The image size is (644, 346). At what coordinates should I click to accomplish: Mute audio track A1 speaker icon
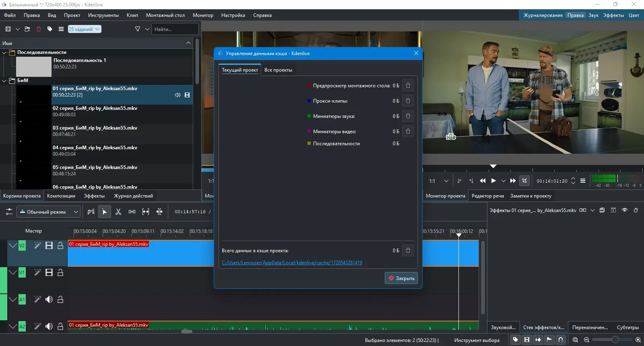[x=49, y=299]
